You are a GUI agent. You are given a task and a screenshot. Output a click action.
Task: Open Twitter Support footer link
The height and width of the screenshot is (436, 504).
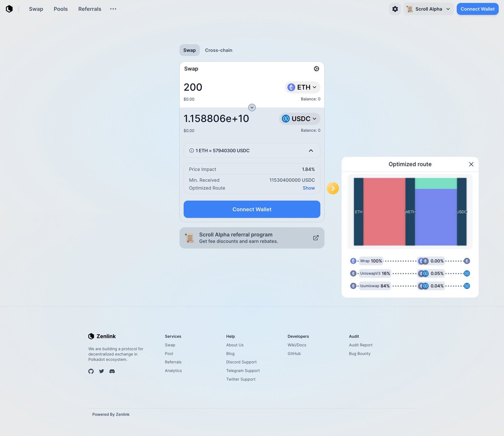pos(241,379)
